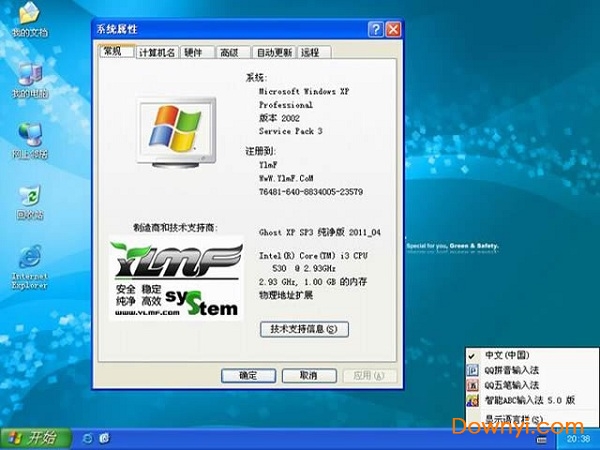600x450 pixels.
Task: Select the 网上邻居 desktop icon
Action: [x=30, y=141]
